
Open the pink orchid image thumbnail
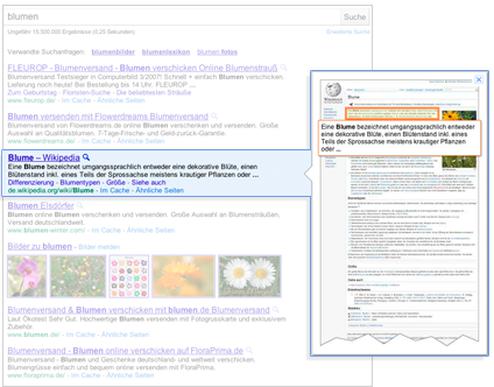click(x=27, y=276)
